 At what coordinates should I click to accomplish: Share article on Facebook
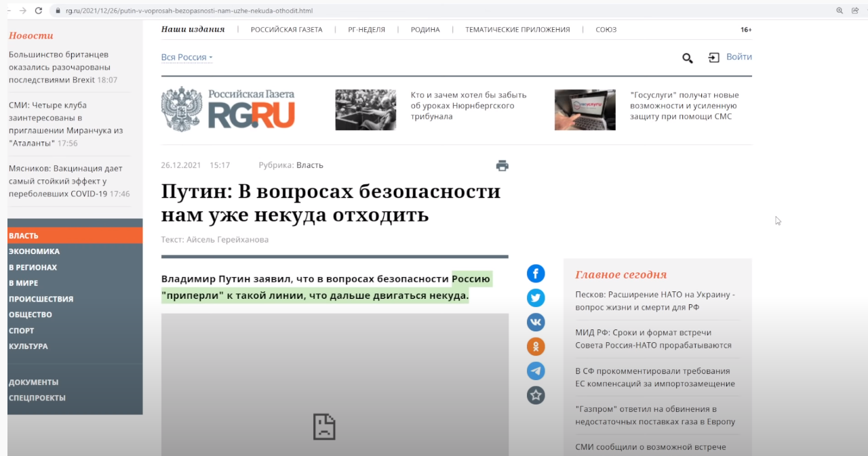[x=536, y=274]
